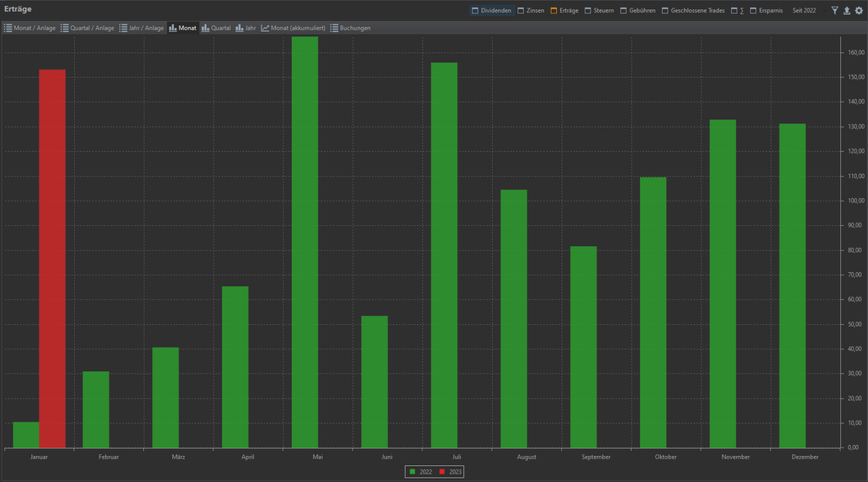Open the Seit 2022 period dropdown

tap(804, 11)
